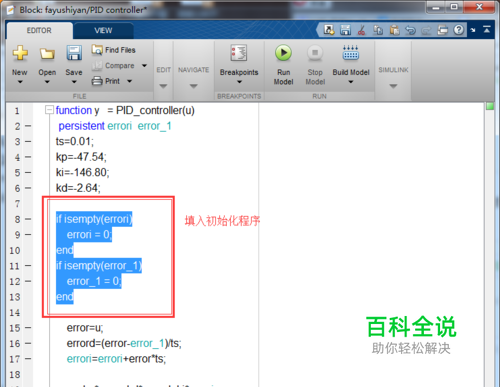Maximize the editor window

pyautogui.click(x=454, y=7)
